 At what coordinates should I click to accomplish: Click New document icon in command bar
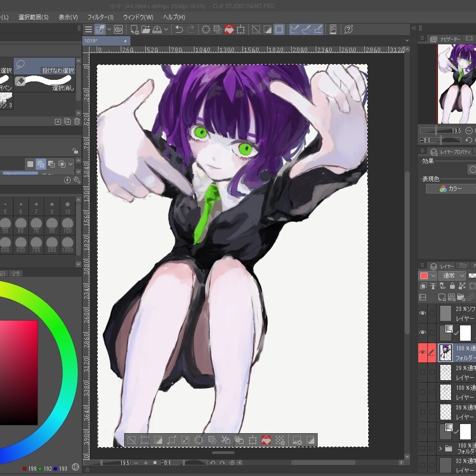pyautogui.click(x=134, y=29)
